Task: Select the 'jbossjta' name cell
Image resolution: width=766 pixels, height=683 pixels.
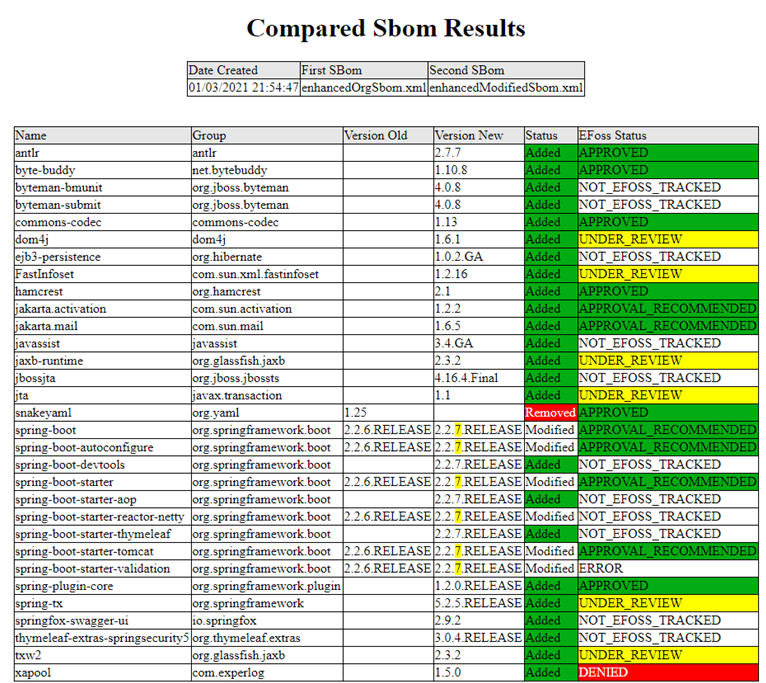Action: coord(103,378)
